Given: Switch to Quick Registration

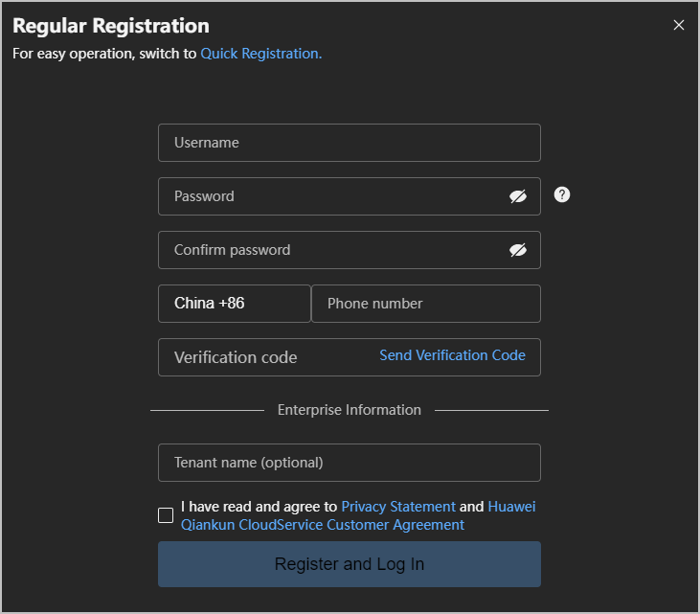Looking at the screenshot, I should [x=261, y=54].
